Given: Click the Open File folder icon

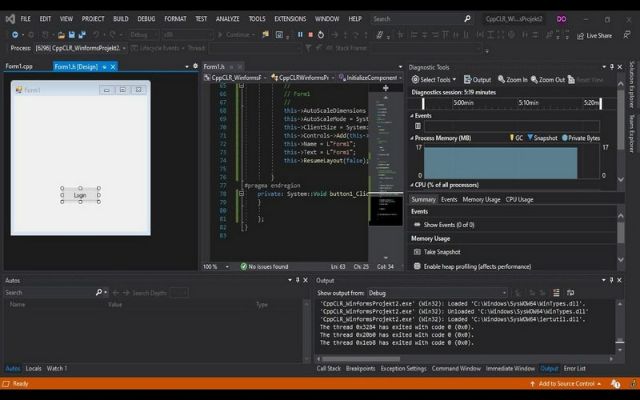Looking at the screenshot, I should pos(61,35).
